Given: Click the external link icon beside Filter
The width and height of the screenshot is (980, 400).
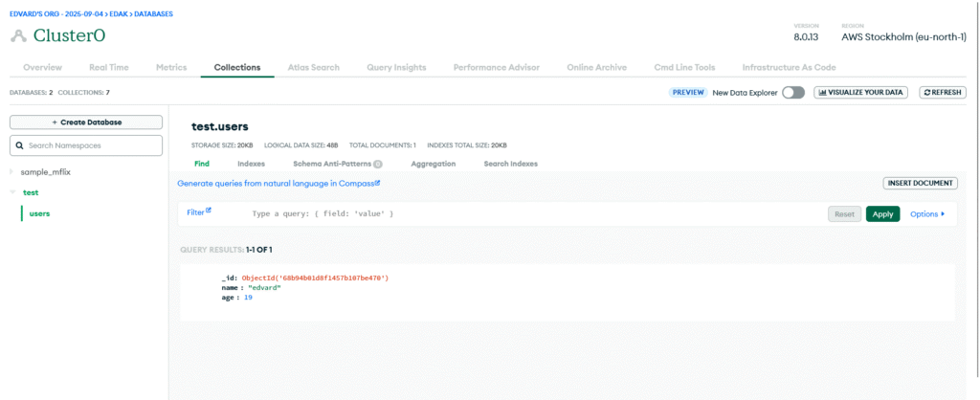Looking at the screenshot, I should [209, 211].
